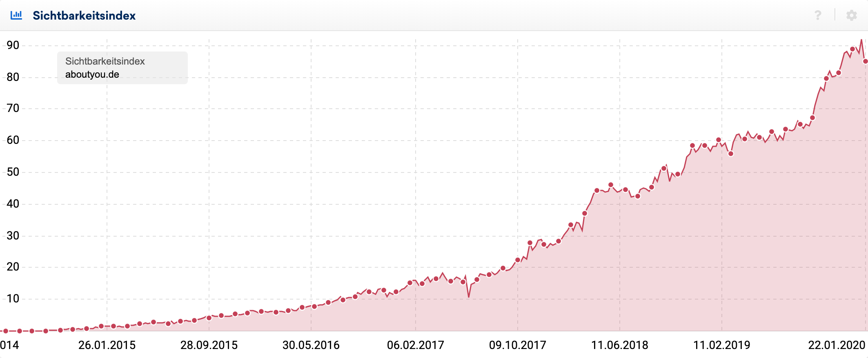The height and width of the screenshot is (358, 868).
Task: Click the 22.01.2020 date label
Action: point(837,345)
